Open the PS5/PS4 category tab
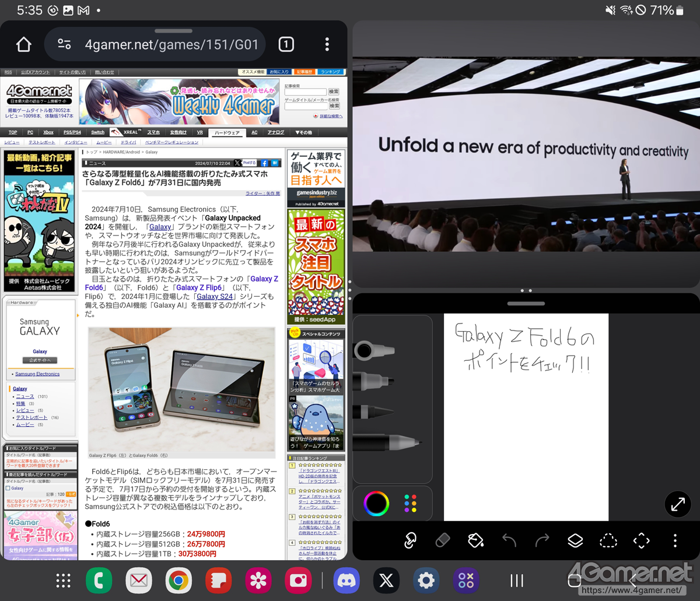 (x=72, y=132)
